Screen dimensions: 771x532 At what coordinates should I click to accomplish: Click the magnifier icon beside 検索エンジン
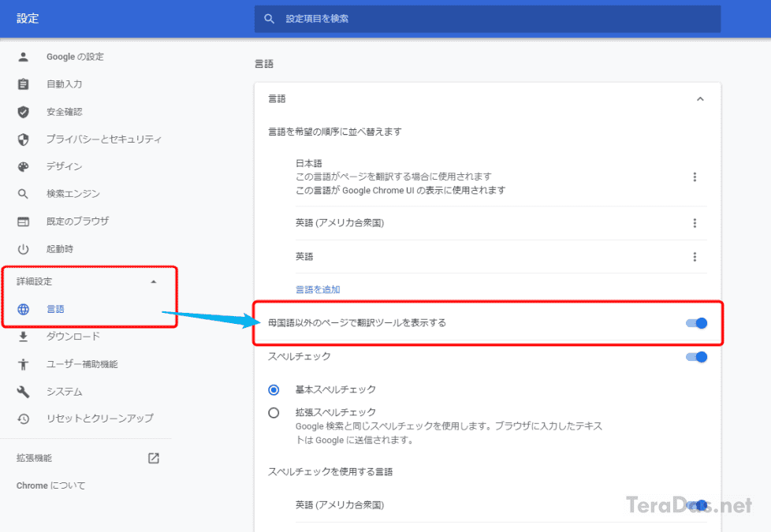pos(23,194)
